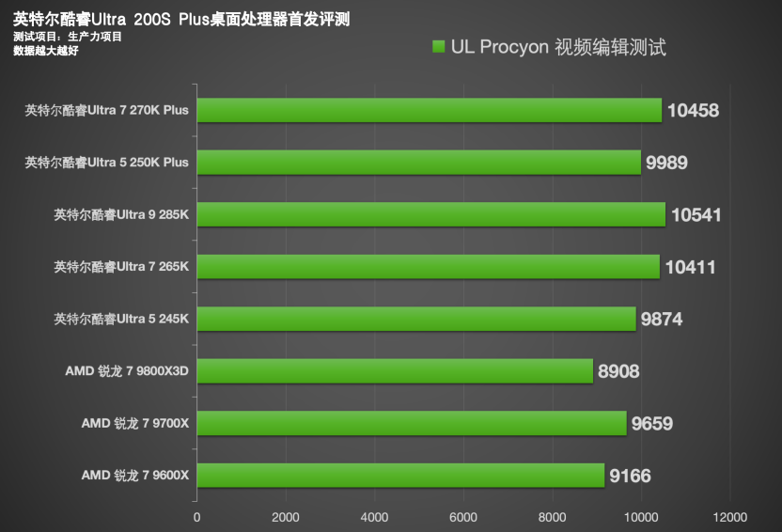782x532 pixels.
Task: Click the 6000 tick on the x-axis
Action: pyautogui.click(x=463, y=516)
